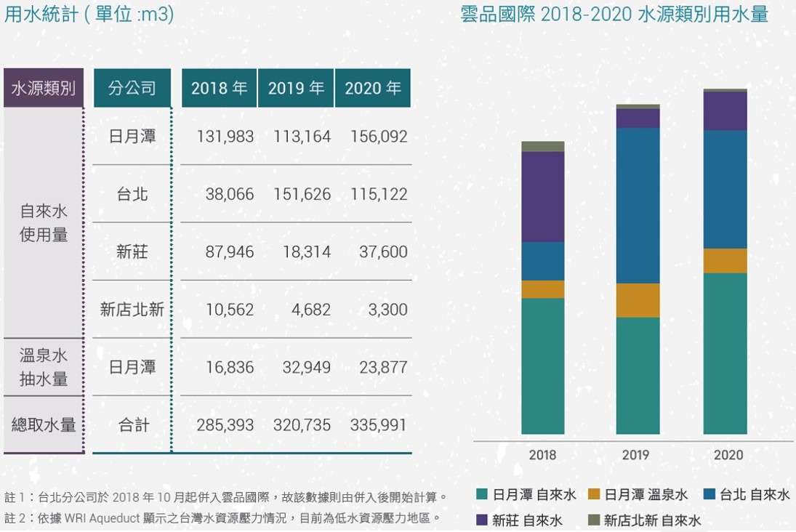Select the value 10,562
This screenshot has height=532, width=796.
point(230,309)
